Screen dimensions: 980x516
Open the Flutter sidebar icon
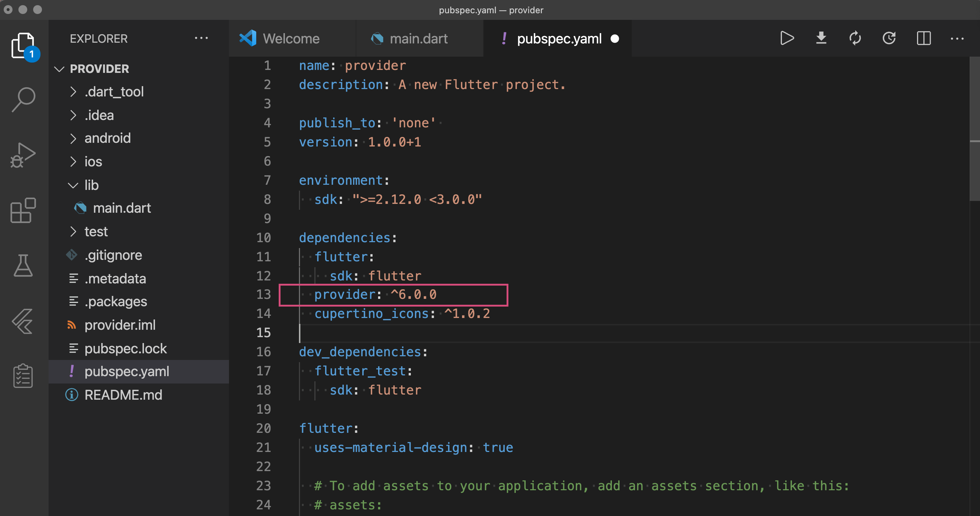click(x=23, y=321)
